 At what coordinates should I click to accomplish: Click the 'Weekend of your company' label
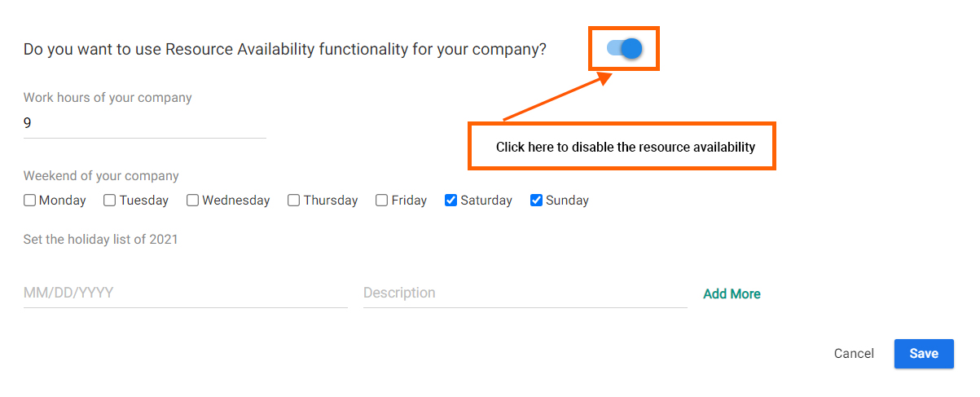(101, 176)
